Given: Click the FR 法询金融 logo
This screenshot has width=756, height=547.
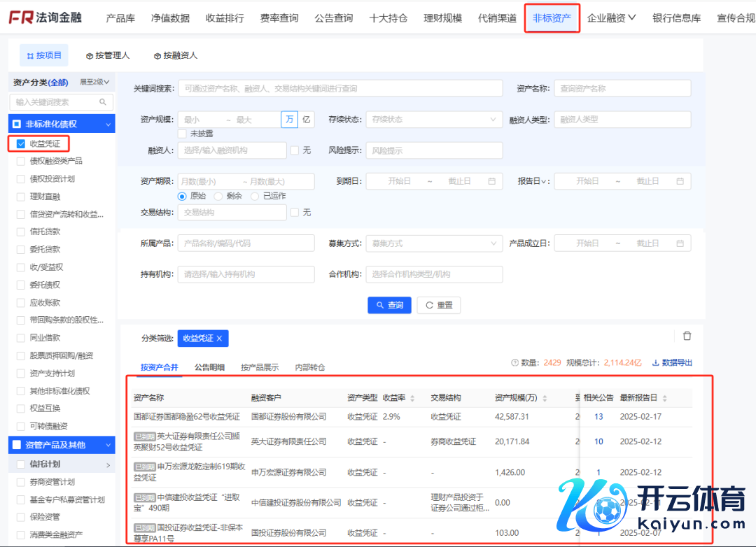Looking at the screenshot, I should tap(45, 17).
